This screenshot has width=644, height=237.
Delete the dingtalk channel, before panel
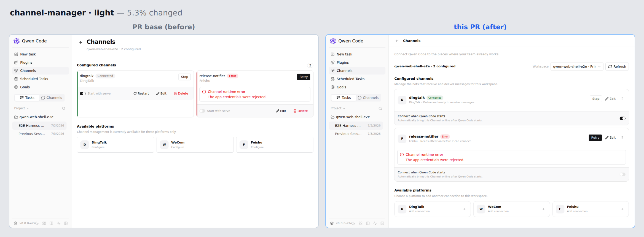coord(181,94)
